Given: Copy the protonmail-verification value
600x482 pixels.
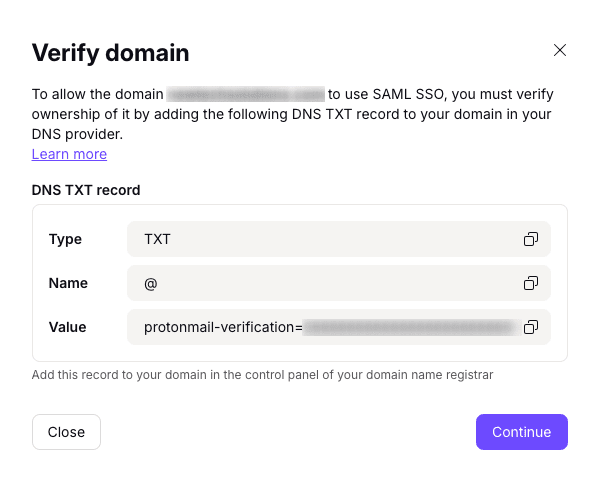Looking at the screenshot, I should coord(531,327).
